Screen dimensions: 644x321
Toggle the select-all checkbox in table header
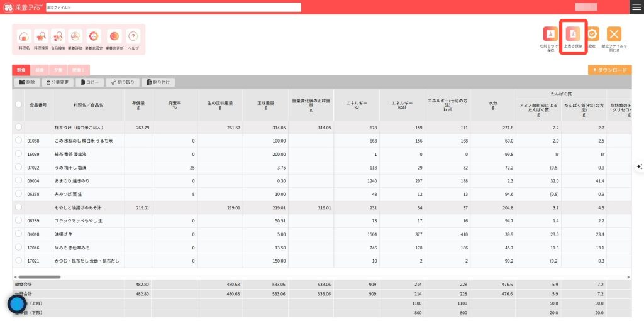point(19,105)
